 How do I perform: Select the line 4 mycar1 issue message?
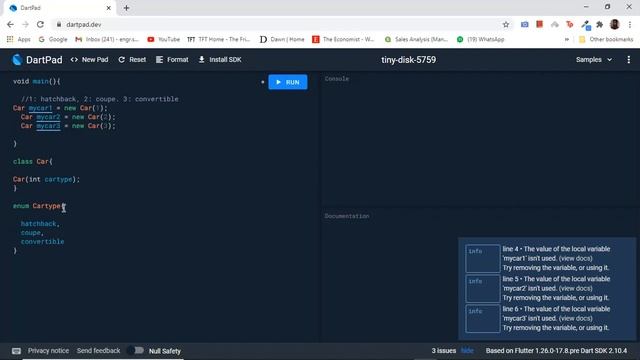pyautogui.click(x=556, y=258)
